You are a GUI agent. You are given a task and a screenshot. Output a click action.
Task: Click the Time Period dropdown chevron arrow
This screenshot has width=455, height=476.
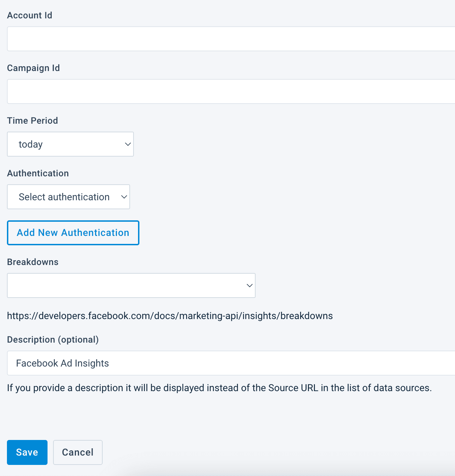click(128, 144)
